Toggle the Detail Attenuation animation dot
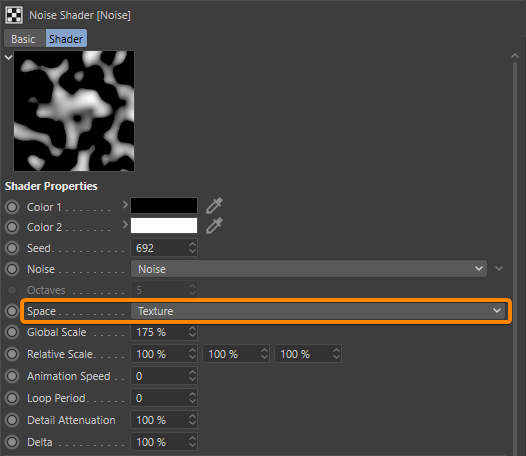Viewport: 526px width, 456px height. click(12, 420)
